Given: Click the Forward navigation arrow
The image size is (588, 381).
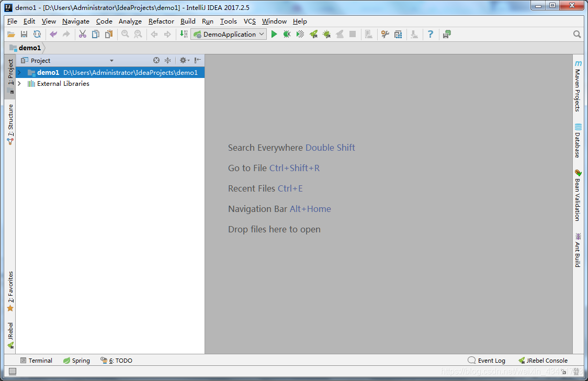Looking at the screenshot, I should click(x=167, y=35).
